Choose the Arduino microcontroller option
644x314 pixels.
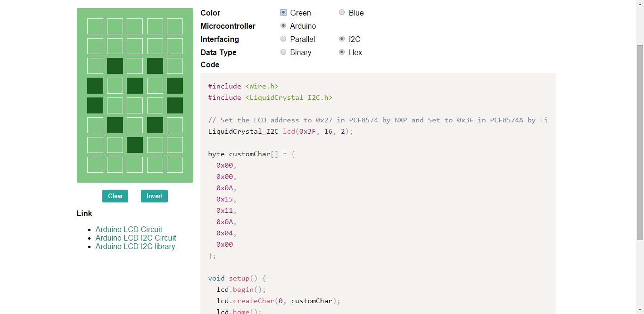point(283,26)
